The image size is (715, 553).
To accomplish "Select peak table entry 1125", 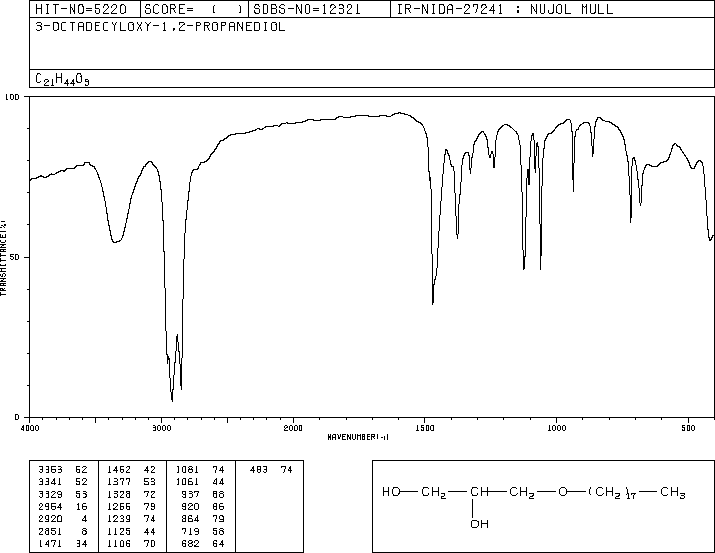I will [x=131, y=532].
